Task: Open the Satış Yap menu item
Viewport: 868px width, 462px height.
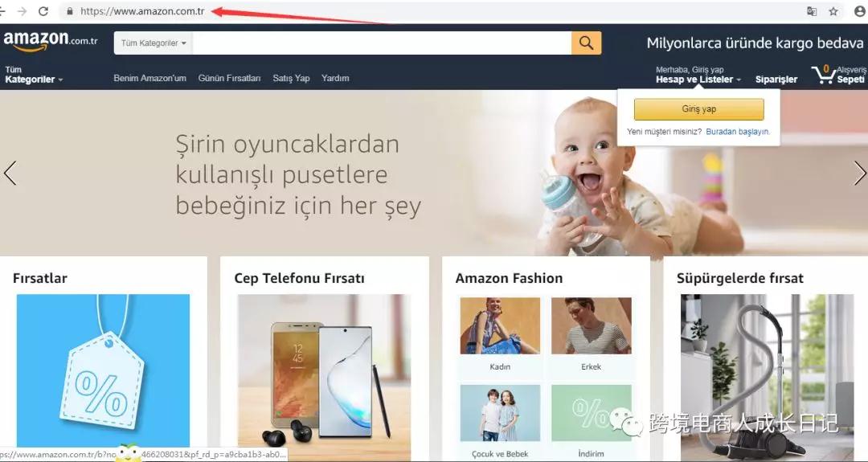Action: pyautogui.click(x=291, y=78)
